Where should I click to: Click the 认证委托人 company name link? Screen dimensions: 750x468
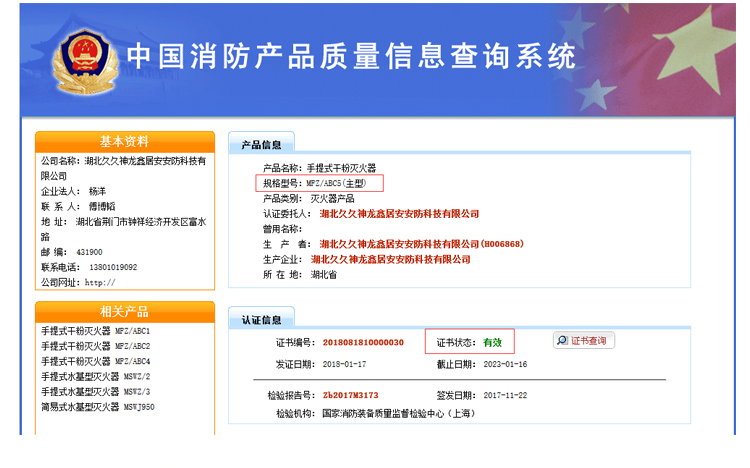coord(399,214)
